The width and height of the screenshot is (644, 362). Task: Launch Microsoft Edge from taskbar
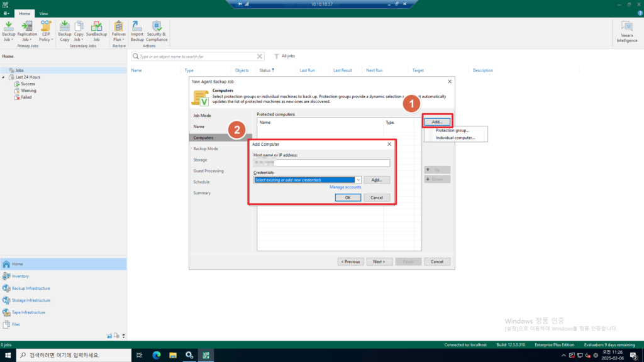tap(157, 355)
